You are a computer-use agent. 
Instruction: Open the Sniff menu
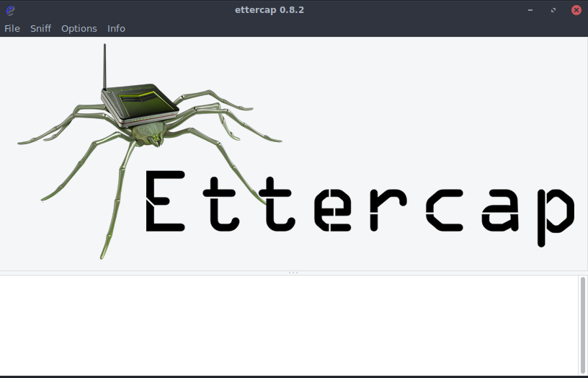40,29
